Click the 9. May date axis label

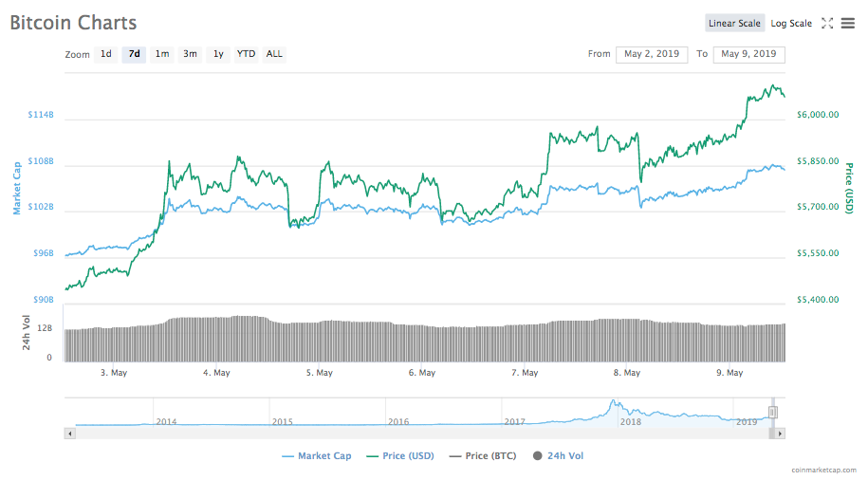[x=729, y=373]
